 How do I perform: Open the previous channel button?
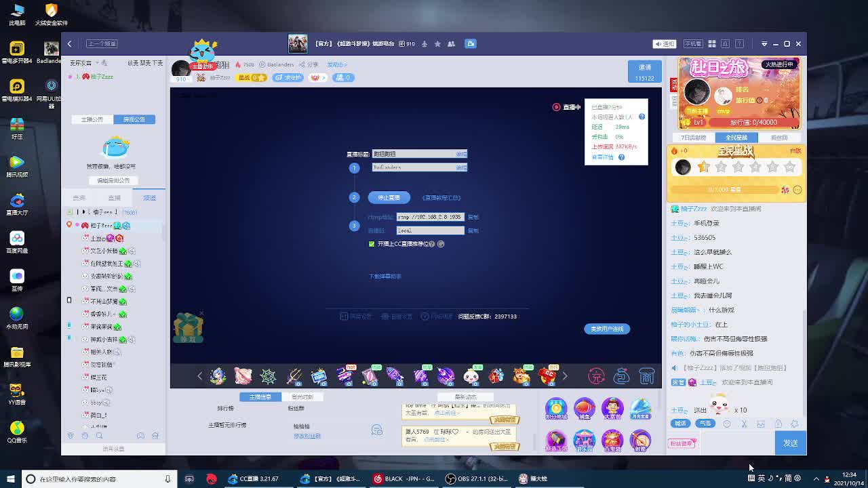click(x=102, y=43)
